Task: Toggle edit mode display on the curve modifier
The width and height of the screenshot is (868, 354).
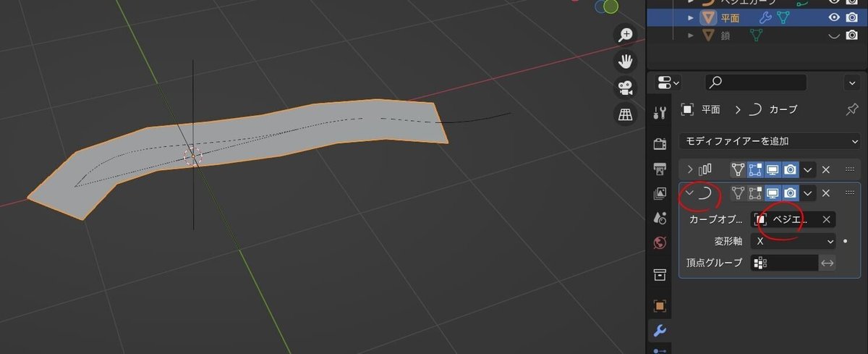Action: (x=756, y=193)
